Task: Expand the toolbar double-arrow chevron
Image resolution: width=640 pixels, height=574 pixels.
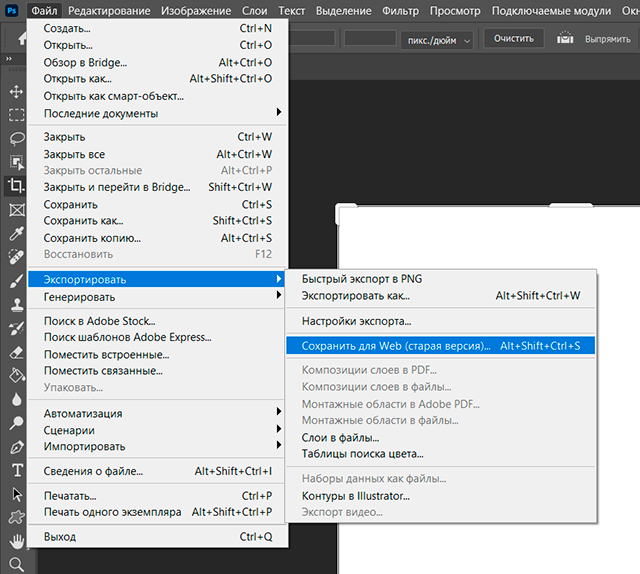Action: pos(9,59)
